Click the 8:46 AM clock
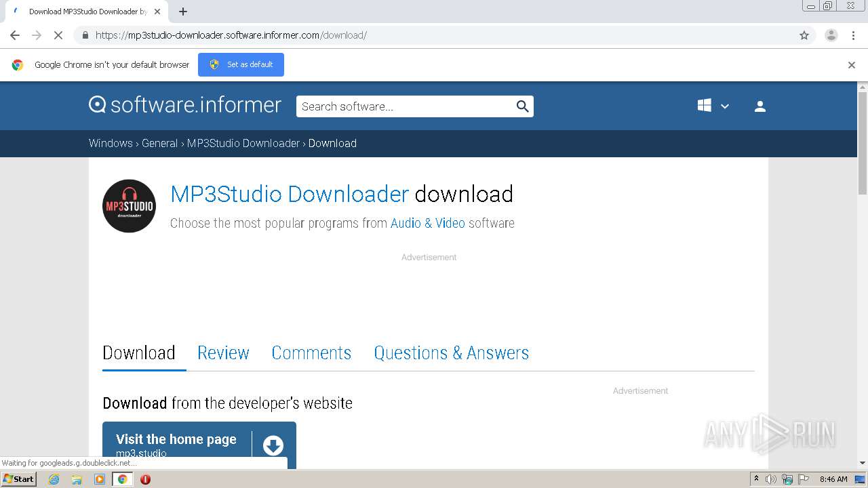 click(833, 479)
